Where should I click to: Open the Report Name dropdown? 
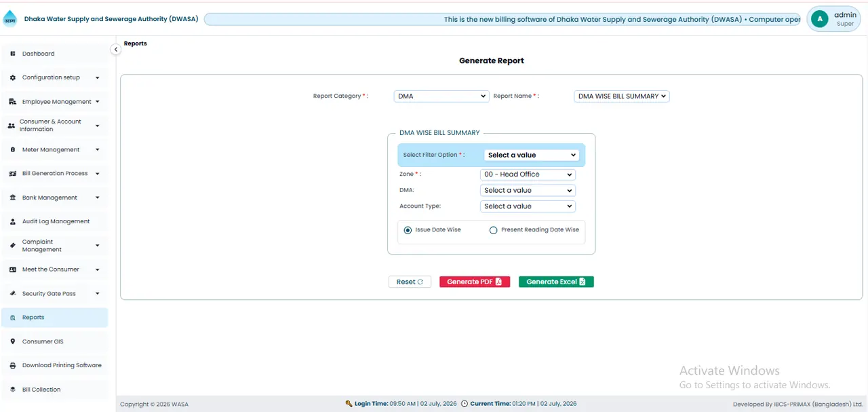coord(622,96)
